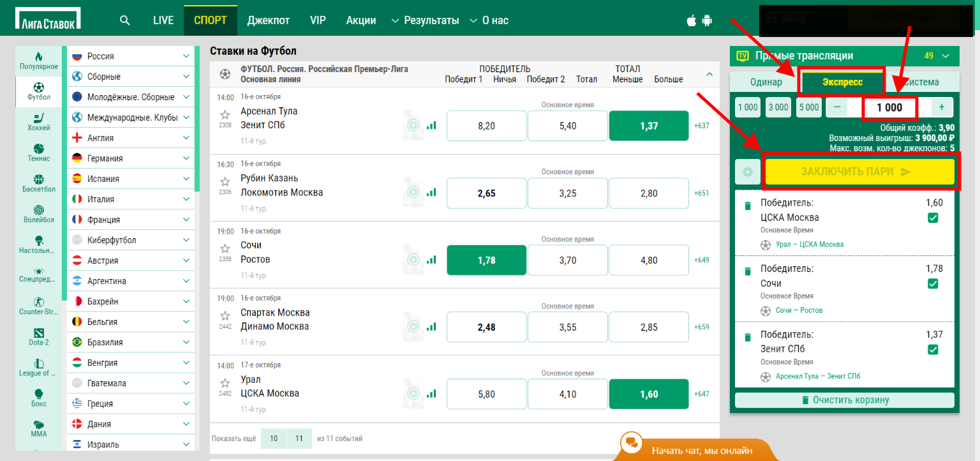This screenshot has height=461, width=980.
Task: Click the Apple app download icon
Action: point(691,20)
